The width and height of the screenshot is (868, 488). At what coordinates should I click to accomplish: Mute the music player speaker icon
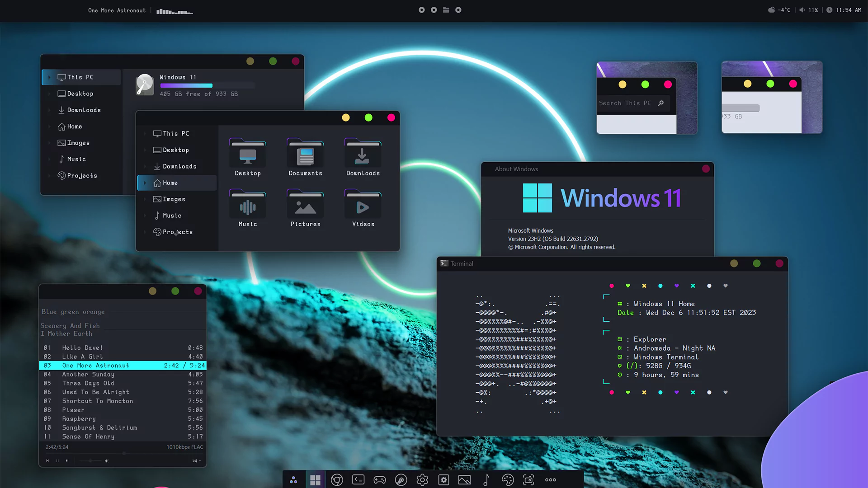(x=107, y=460)
